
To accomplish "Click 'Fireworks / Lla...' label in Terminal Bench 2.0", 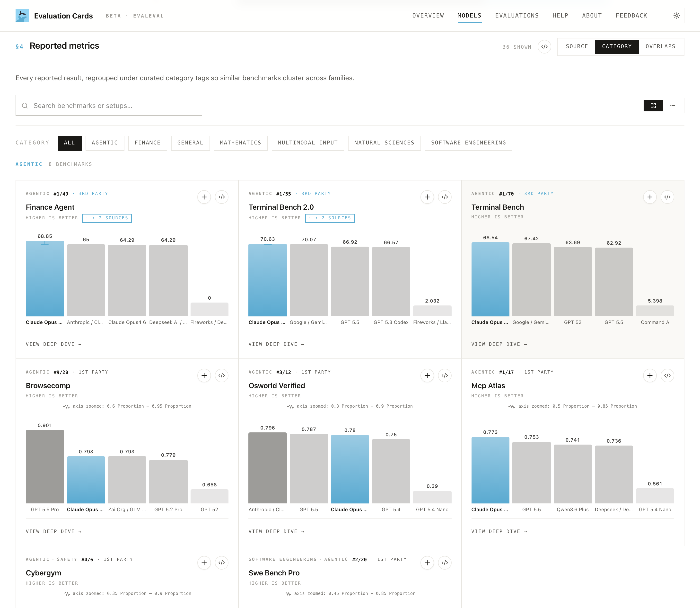I will pyautogui.click(x=432, y=322).
